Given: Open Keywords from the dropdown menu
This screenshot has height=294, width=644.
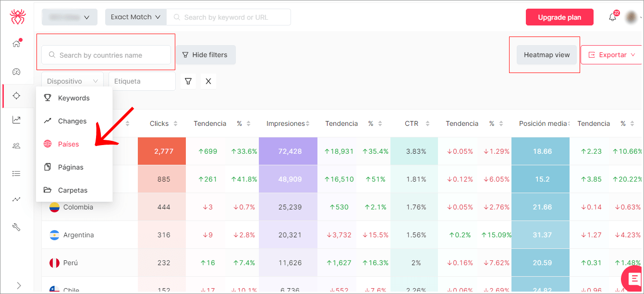Looking at the screenshot, I should pyautogui.click(x=73, y=98).
